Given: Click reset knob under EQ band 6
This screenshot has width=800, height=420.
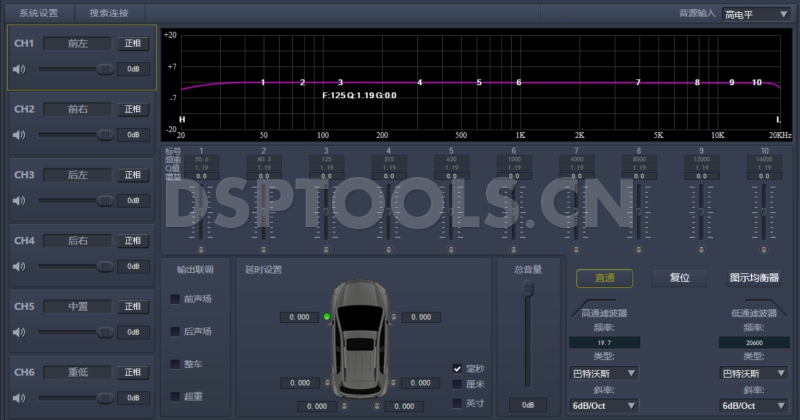Looking at the screenshot, I should pos(514,250).
